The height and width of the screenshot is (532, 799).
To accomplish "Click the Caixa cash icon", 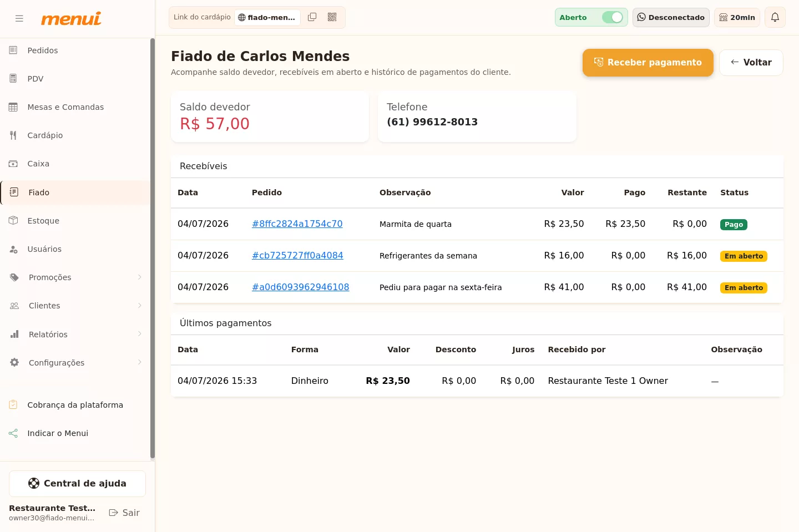I will pyautogui.click(x=13, y=164).
